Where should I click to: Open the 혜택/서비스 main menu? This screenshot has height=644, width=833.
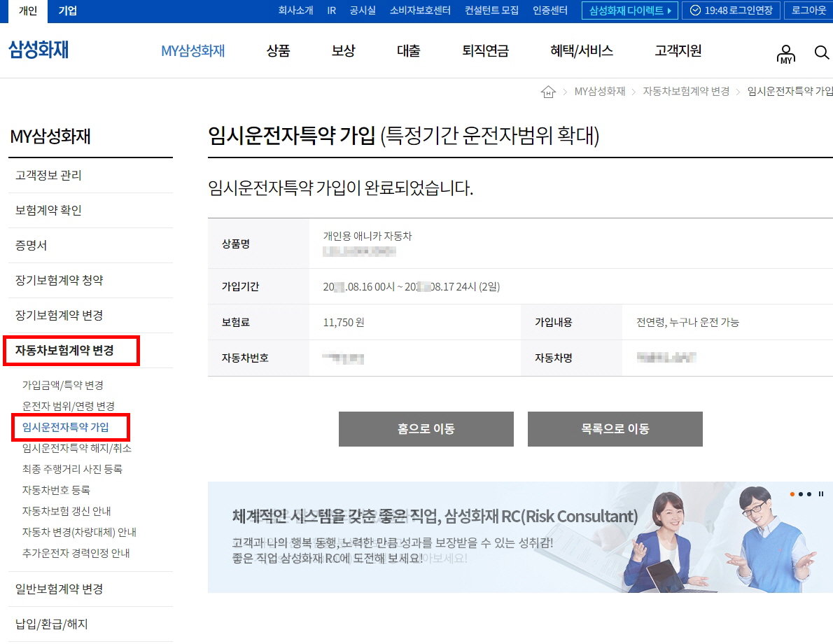coord(582,51)
